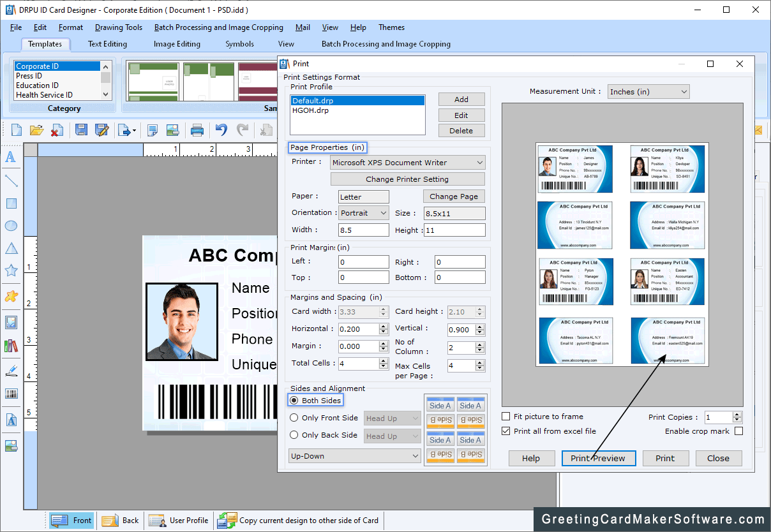Select the Barcode tool
Screen dimensions: 771x532
tap(11, 394)
